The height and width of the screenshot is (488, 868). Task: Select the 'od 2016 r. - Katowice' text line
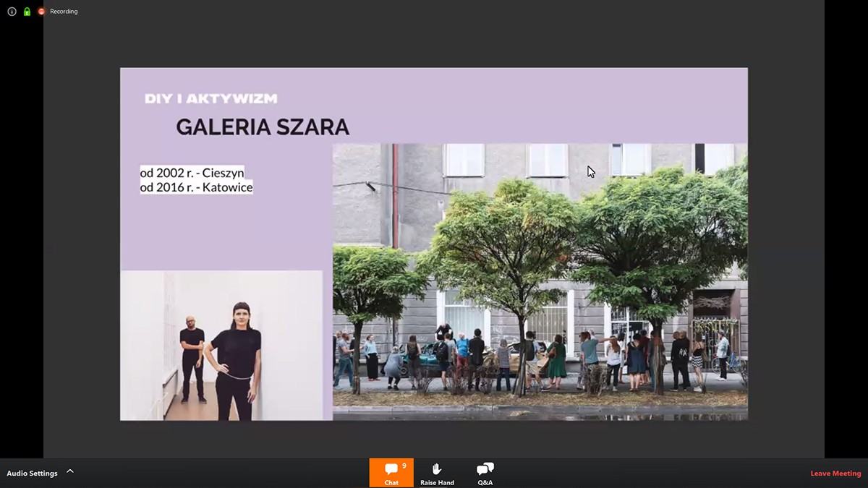(196, 187)
